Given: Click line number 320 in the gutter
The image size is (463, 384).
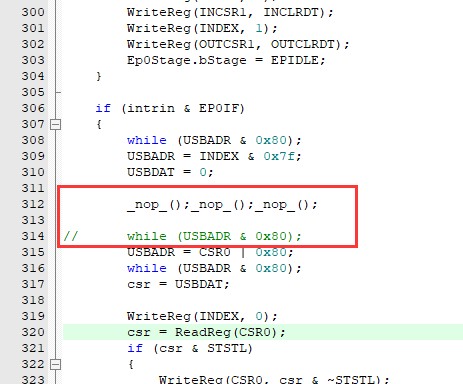Looking at the screenshot, I should [x=33, y=332].
